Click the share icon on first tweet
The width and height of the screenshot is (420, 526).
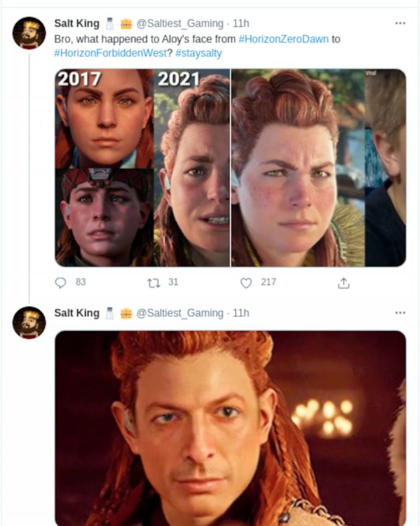(343, 282)
